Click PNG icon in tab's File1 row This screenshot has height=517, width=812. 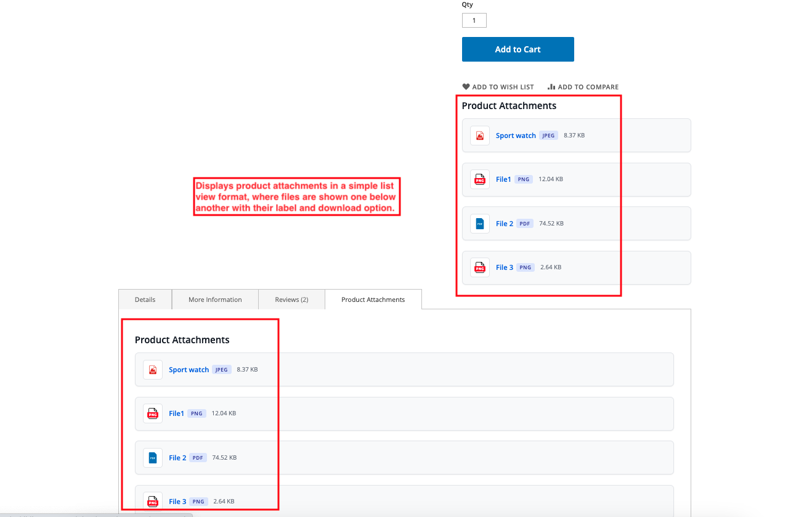click(153, 413)
